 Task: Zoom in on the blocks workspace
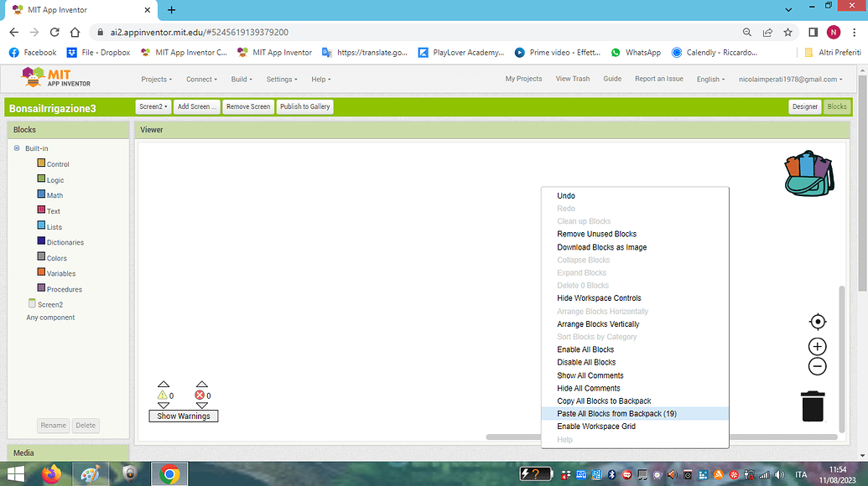817,346
